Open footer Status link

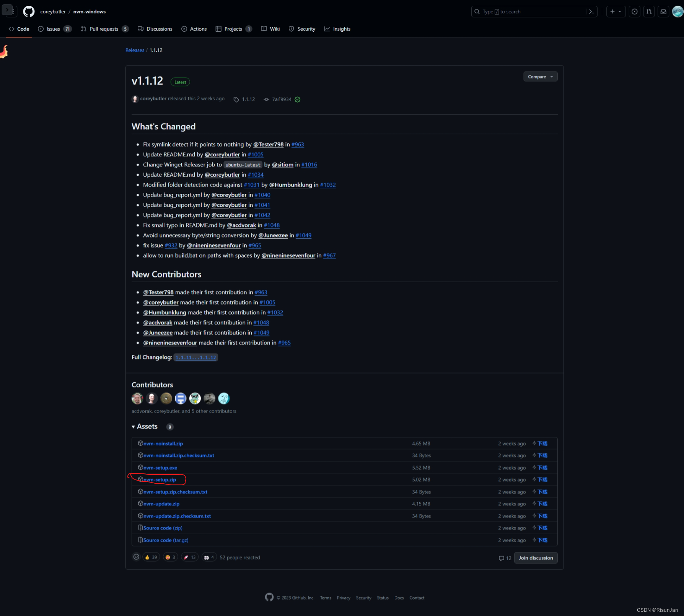point(383,598)
